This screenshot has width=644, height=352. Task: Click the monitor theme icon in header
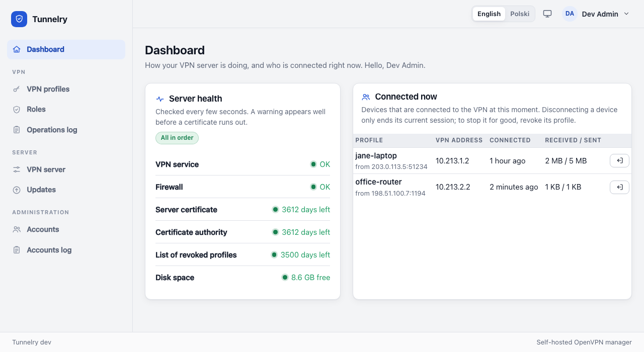(x=547, y=14)
